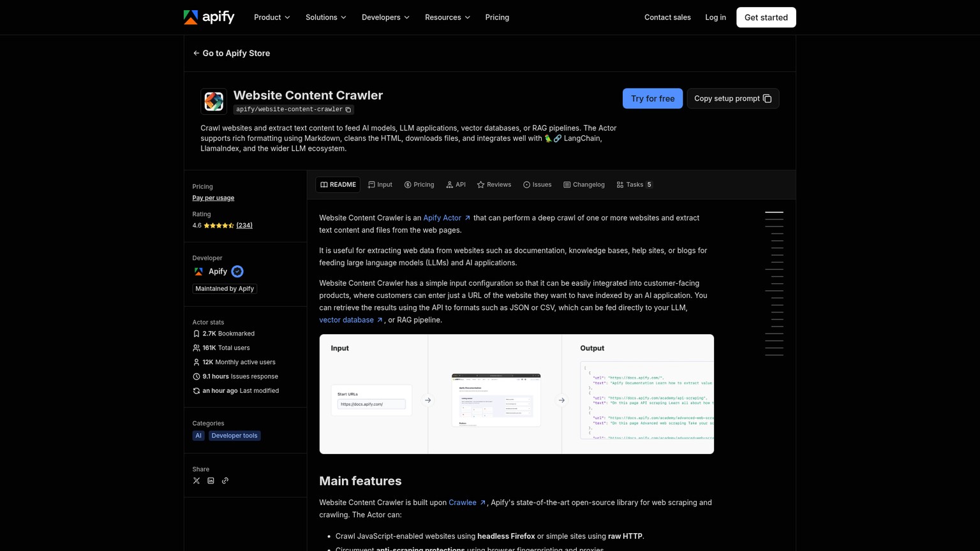Select the Developer tools category tag
Viewport: 980px width, 551px height.
(x=234, y=436)
